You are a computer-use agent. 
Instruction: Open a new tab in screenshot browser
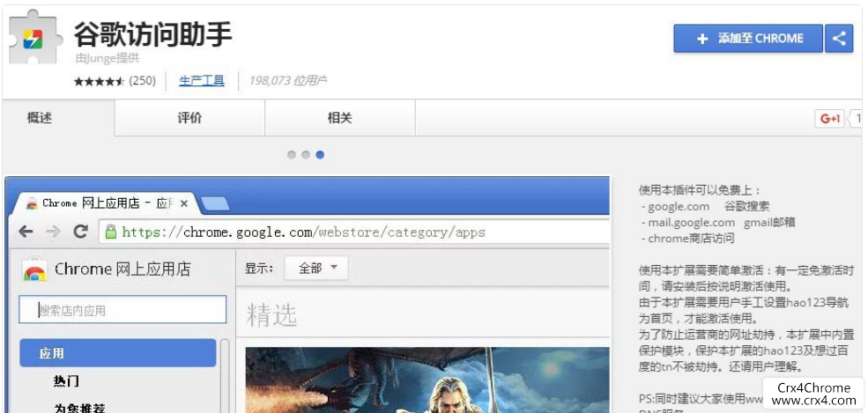(215, 204)
